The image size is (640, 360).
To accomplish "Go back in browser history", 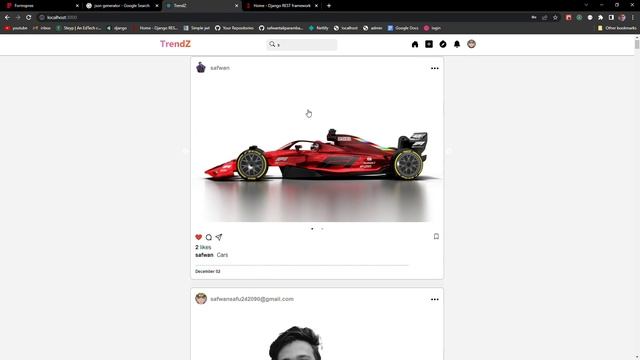I will tap(7, 18).
